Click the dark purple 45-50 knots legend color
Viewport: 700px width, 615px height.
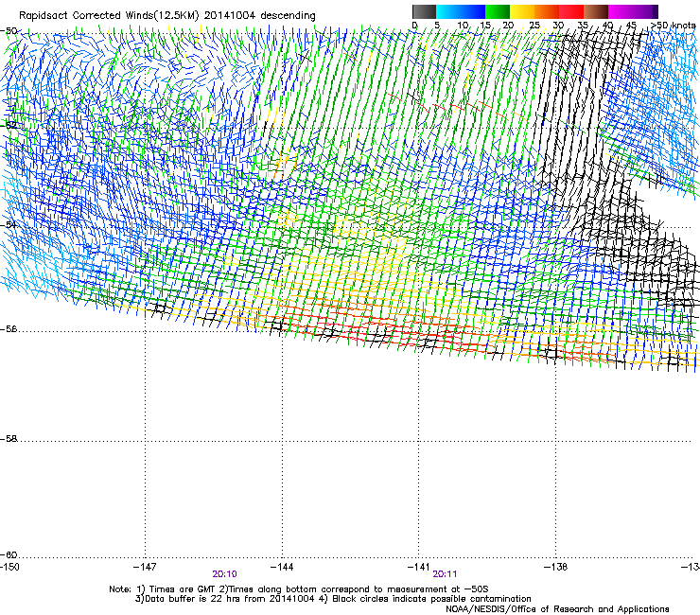click(645, 11)
